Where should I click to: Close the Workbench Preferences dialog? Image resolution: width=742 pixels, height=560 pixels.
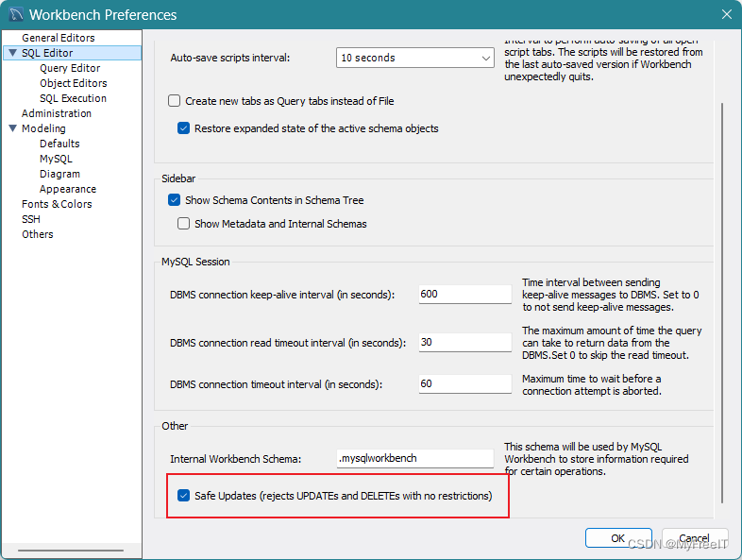point(726,15)
